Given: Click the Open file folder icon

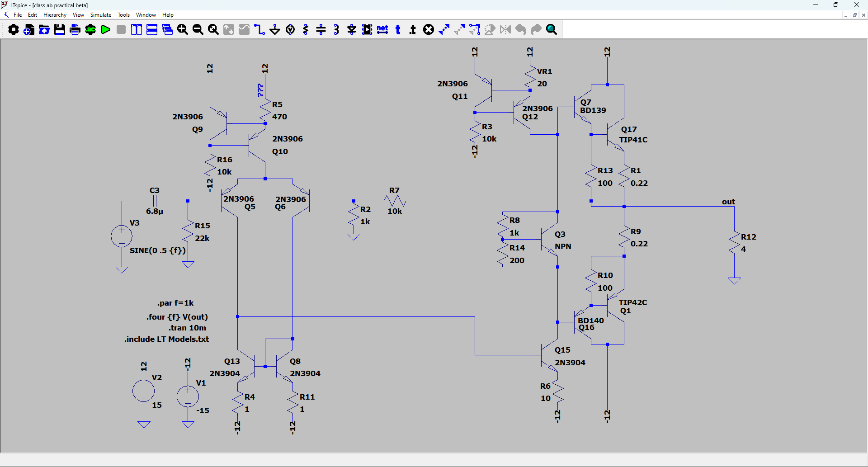Looking at the screenshot, I should coord(44,30).
